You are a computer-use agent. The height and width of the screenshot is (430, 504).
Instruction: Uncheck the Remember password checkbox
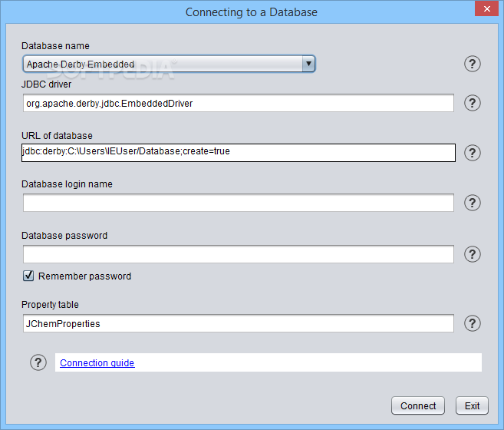tap(28, 276)
